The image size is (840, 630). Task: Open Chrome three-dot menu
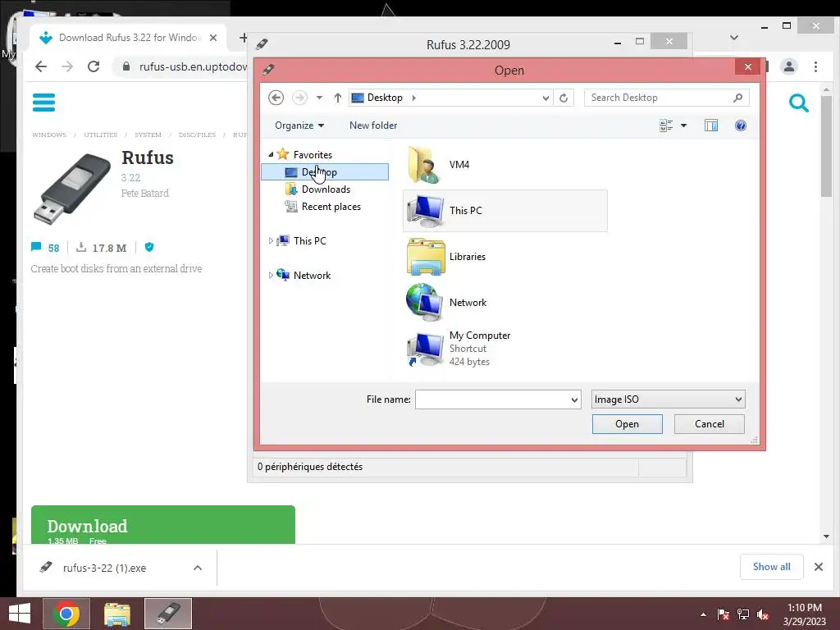point(815,66)
